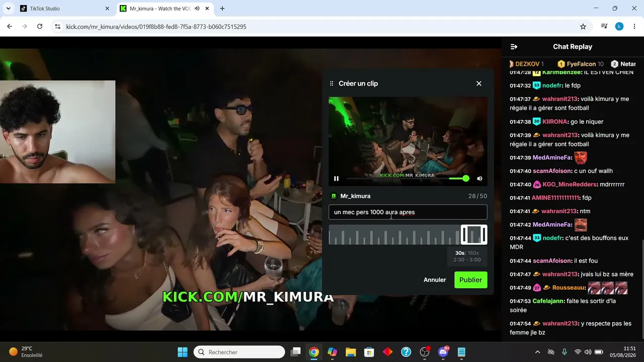
Task: Open the Get Help app on taskbar
Action: pyautogui.click(x=406, y=352)
